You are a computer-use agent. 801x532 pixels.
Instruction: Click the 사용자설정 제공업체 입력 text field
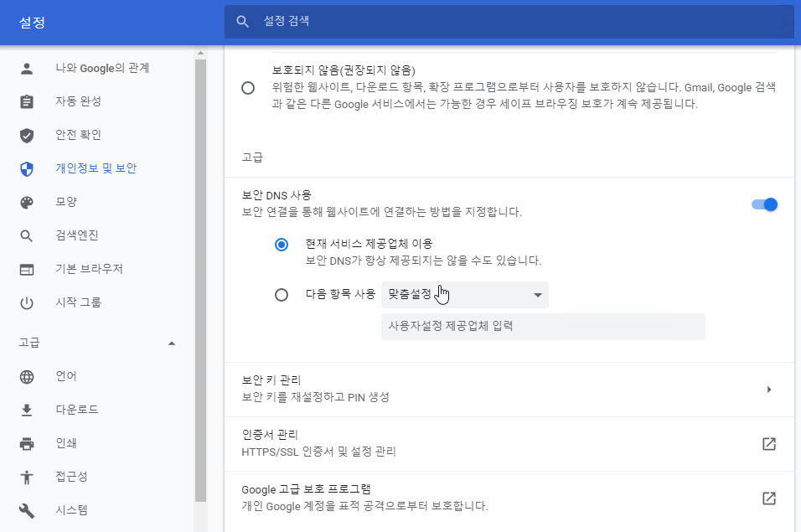(543, 327)
